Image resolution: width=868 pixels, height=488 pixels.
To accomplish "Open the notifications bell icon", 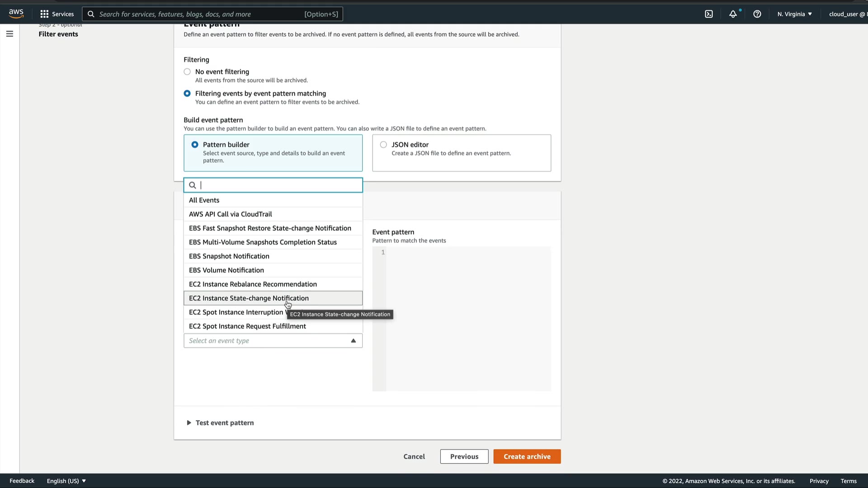I will [x=733, y=14].
